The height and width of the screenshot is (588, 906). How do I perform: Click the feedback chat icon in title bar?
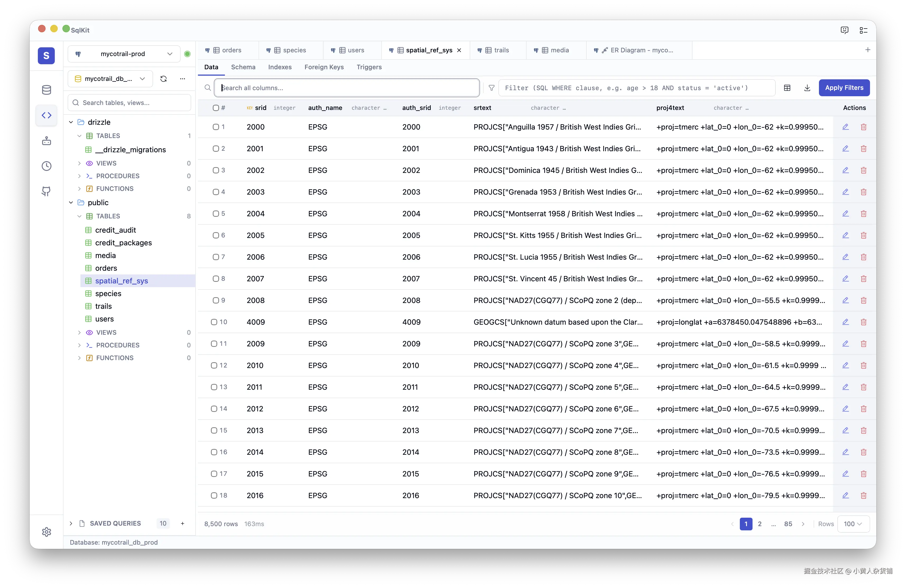(844, 30)
